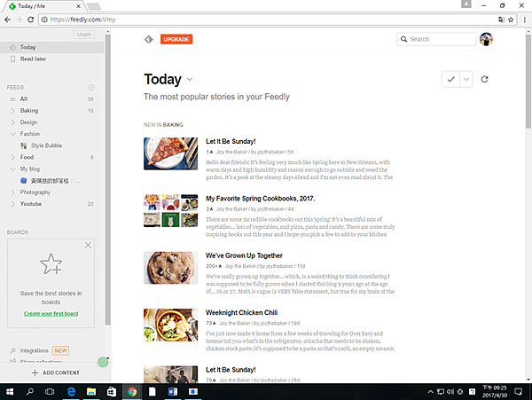Click the Unpin sidebar button
The height and width of the screenshot is (400, 532).
84,35
